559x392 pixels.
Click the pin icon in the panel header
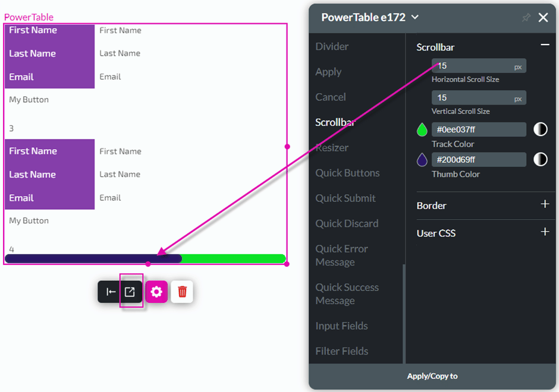[526, 18]
